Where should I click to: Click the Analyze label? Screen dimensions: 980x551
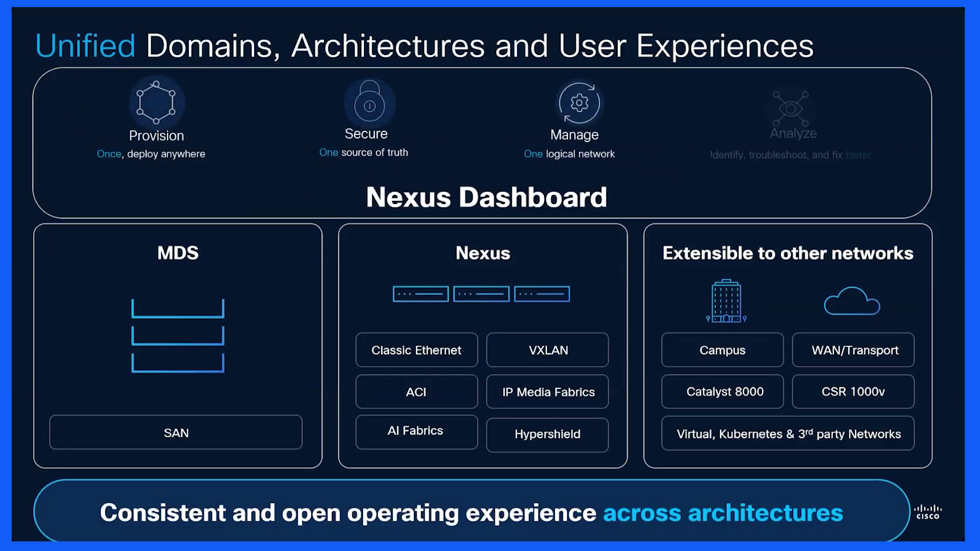point(793,134)
